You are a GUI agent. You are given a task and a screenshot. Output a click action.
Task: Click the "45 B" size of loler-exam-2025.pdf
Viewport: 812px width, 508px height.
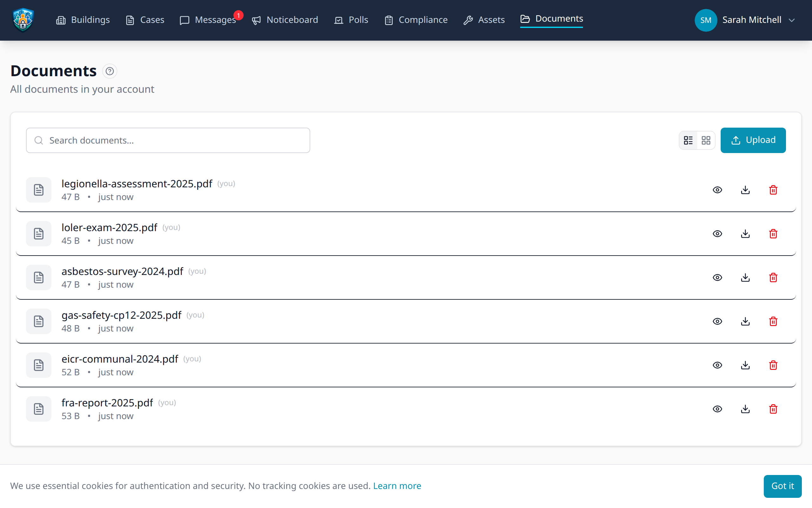click(x=70, y=241)
